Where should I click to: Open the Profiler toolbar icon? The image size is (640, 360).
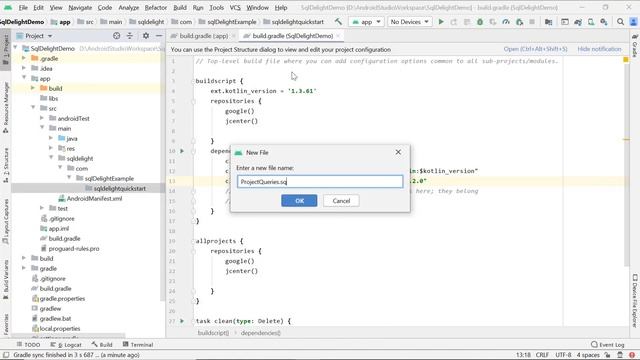tap(506, 22)
